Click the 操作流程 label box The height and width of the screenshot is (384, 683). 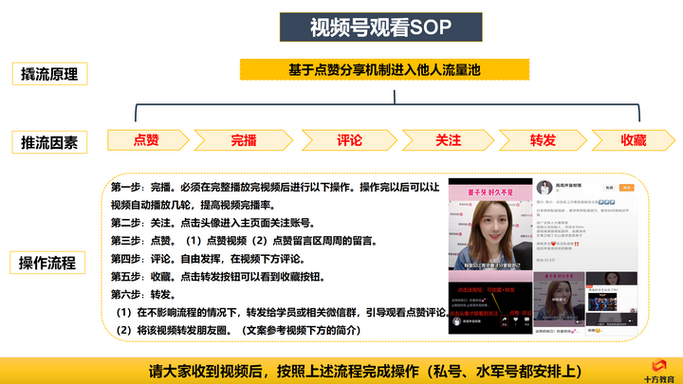(x=47, y=263)
